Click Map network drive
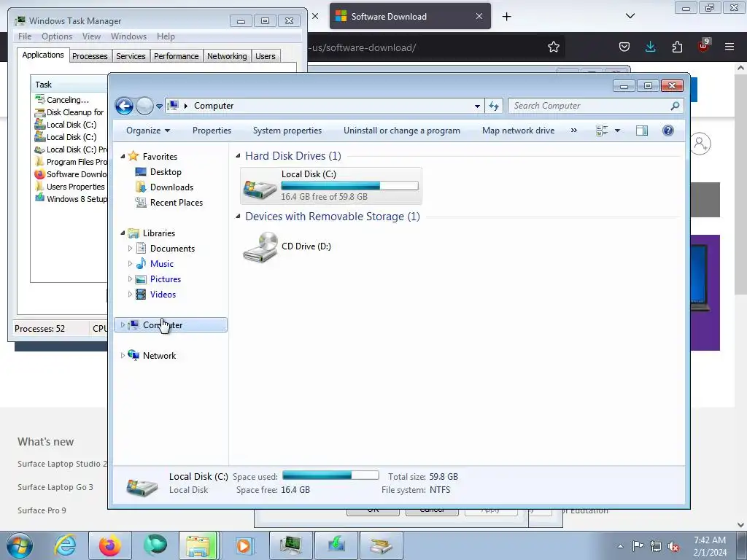The height and width of the screenshot is (560, 747). point(518,131)
